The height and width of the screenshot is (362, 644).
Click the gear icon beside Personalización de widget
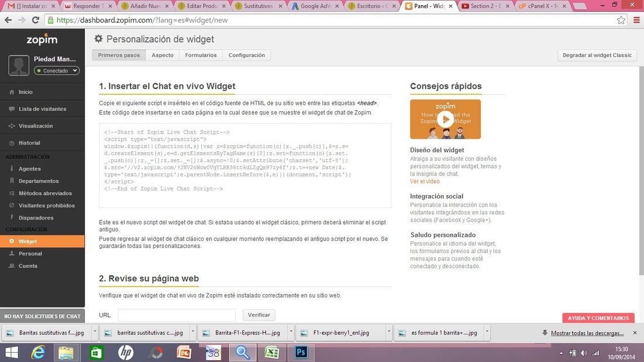coord(98,39)
